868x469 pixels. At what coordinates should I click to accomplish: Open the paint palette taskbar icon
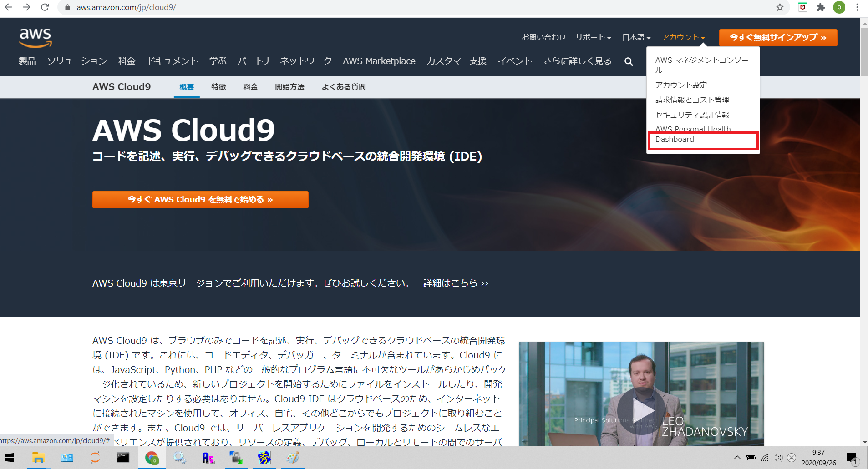(x=293, y=458)
